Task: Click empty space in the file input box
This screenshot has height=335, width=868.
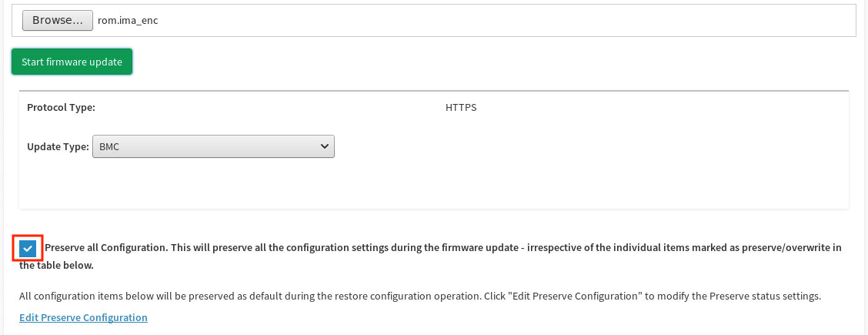Action: point(500,21)
